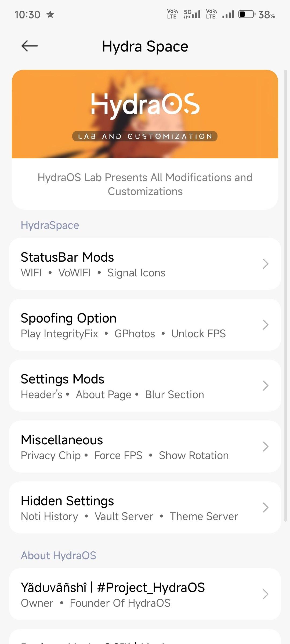Tap the star icon in status bar
Image resolution: width=290 pixels, height=644 pixels.
point(50,14)
